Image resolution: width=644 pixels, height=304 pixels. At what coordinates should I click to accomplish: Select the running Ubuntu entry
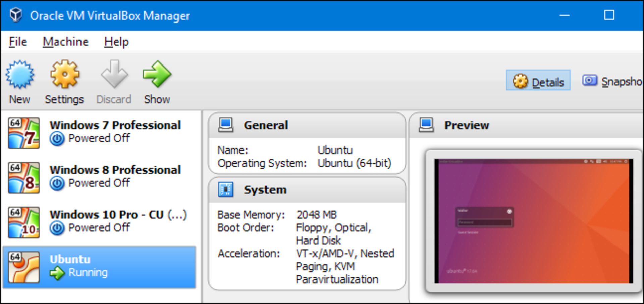point(100,267)
